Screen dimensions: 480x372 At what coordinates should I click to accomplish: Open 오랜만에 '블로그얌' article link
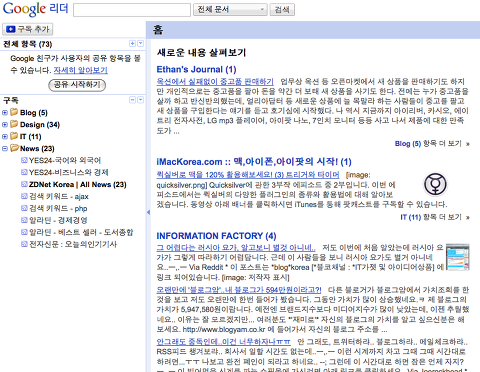pos(239,290)
